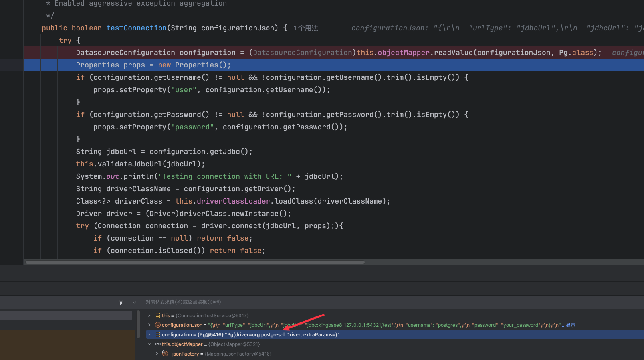Click the testConnection method name
The height and width of the screenshot is (360, 644).
(x=136, y=28)
